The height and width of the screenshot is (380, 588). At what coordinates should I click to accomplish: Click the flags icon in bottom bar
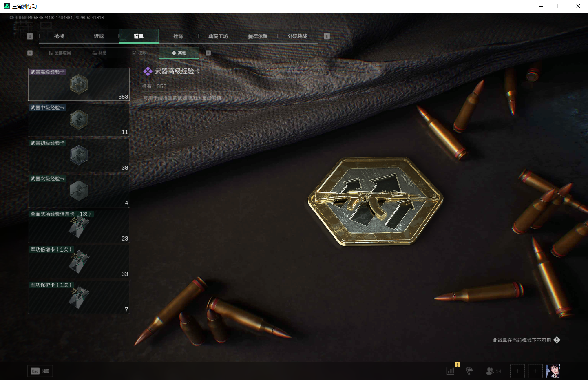[469, 371]
